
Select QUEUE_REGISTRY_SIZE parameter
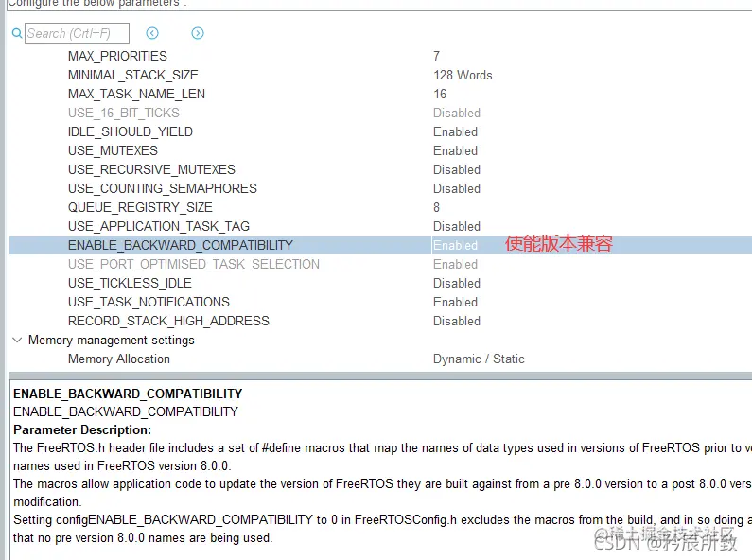point(140,207)
